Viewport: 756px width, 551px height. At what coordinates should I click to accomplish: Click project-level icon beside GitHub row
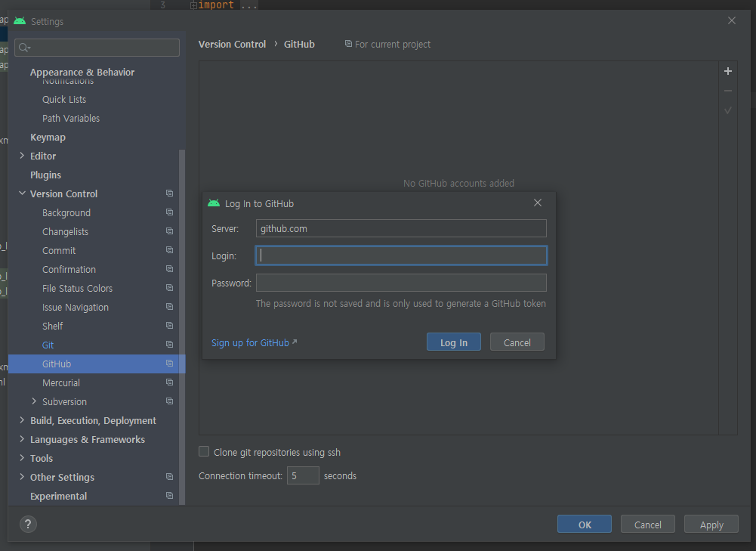point(169,364)
